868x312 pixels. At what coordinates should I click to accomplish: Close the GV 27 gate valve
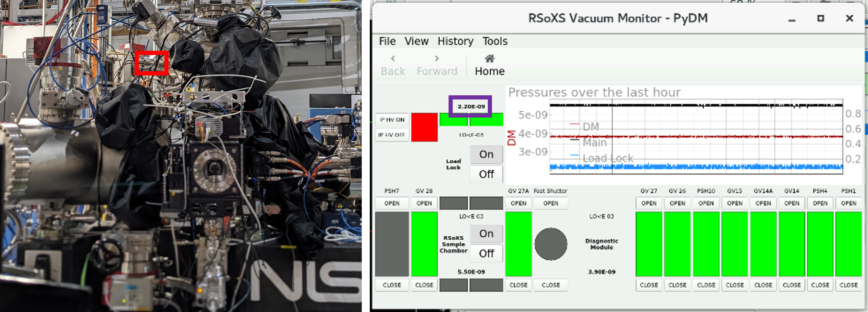pos(649,285)
